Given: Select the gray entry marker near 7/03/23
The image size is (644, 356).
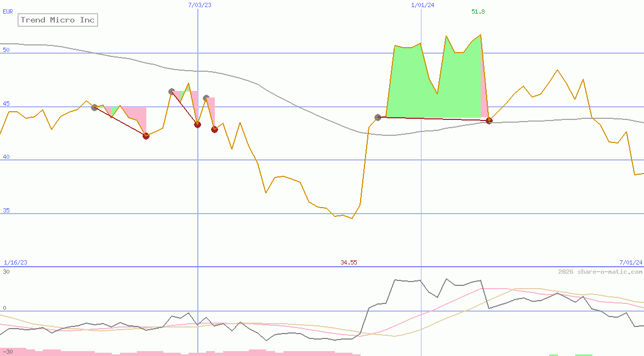Looking at the screenshot, I should 172,91.
